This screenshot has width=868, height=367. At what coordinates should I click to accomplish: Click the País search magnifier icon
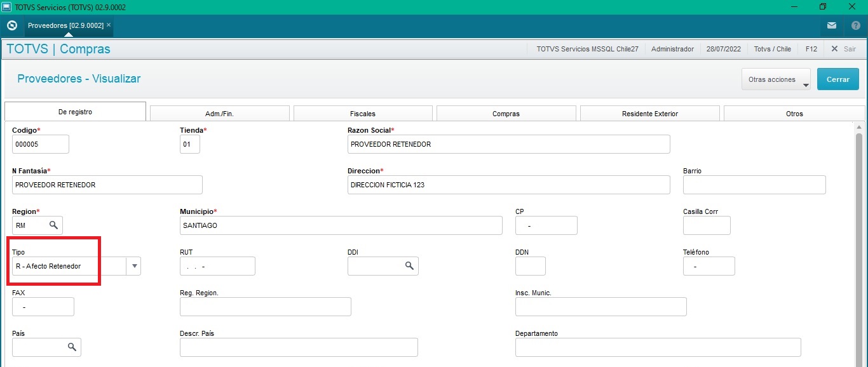pos(72,347)
